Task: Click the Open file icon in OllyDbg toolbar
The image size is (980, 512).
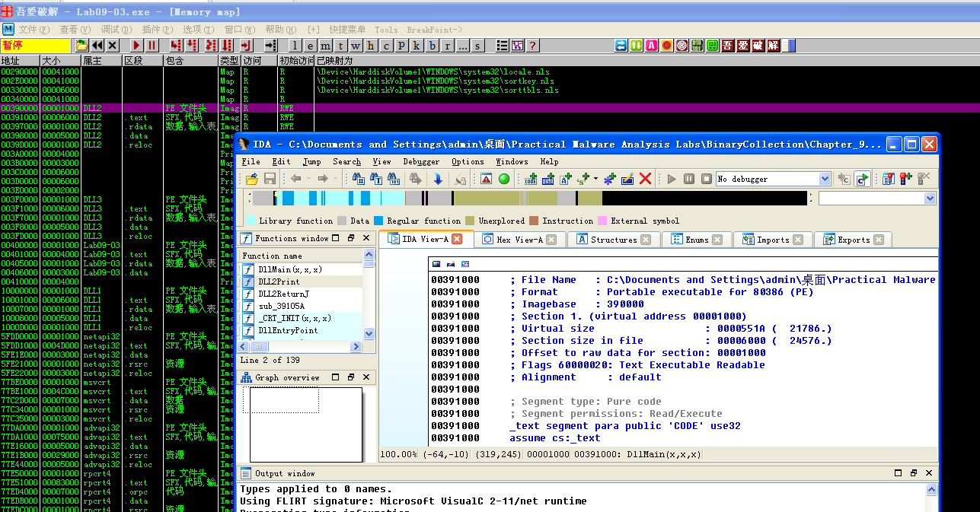Action: [x=82, y=46]
